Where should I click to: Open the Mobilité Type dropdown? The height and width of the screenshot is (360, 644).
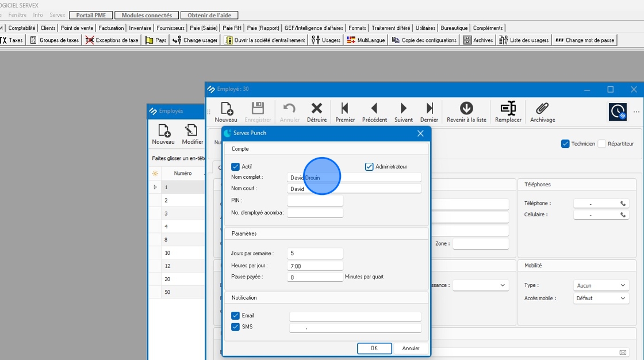click(601, 286)
